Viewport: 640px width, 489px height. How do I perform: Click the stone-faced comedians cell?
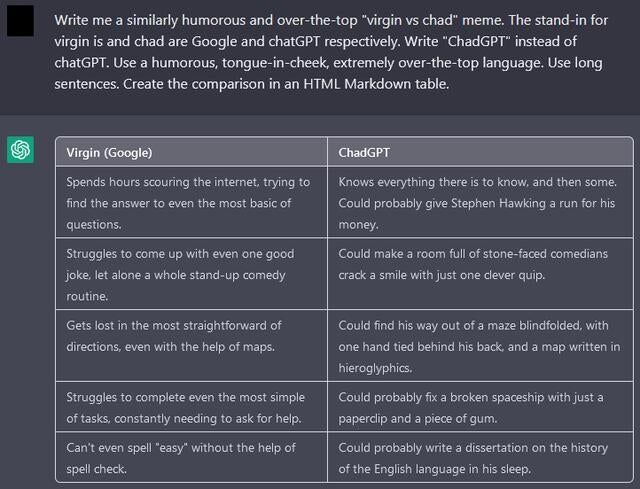[x=480, y=274]
